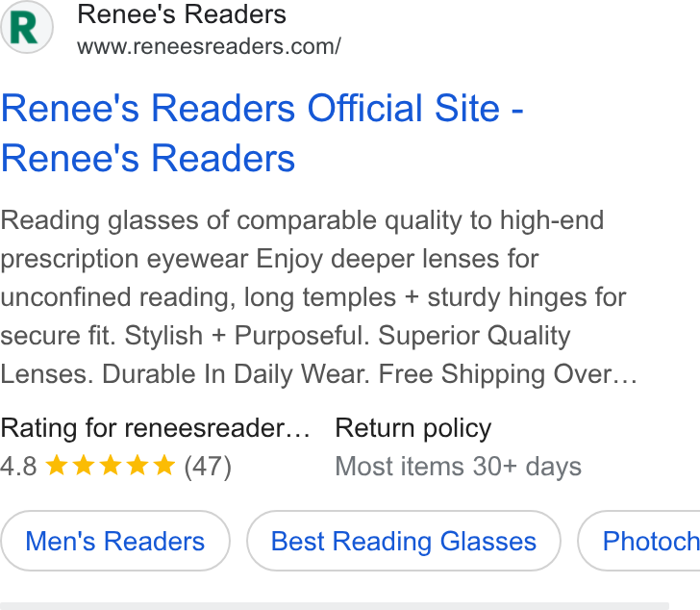Click the gray horizontal bar at bottom
The width and height of the screenshot is (700, 610).
pyautogui.click(x=335, y=606)
